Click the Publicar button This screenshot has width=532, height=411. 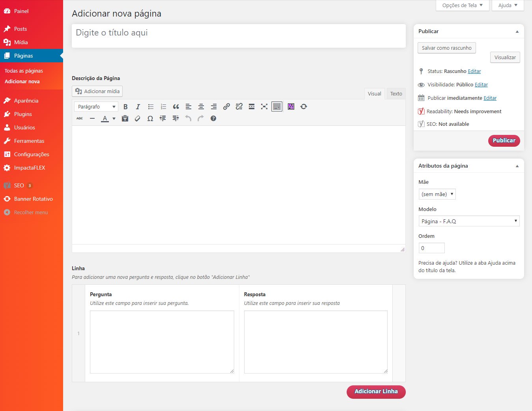[504, 140]
